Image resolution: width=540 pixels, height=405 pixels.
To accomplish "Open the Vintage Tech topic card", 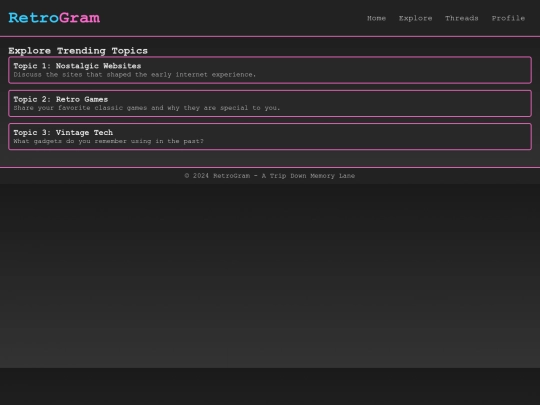I will pyautogui.click(x=270, y=137).
